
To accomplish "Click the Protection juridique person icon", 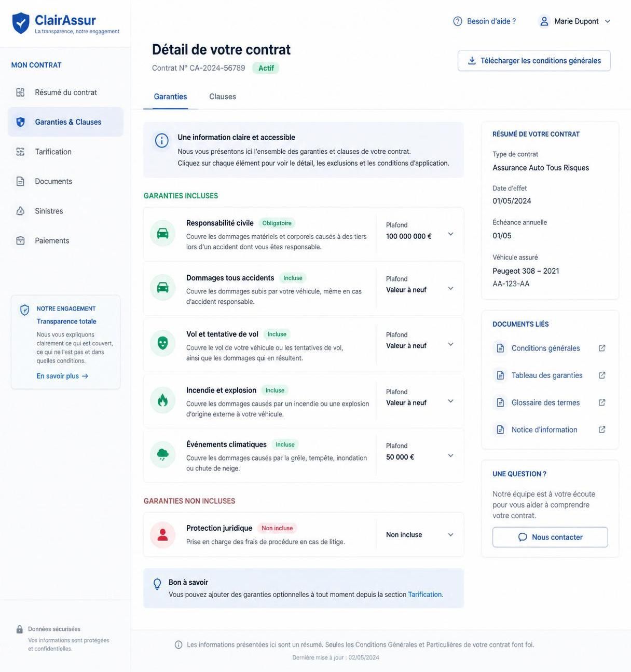I will [x=162, y=535].
